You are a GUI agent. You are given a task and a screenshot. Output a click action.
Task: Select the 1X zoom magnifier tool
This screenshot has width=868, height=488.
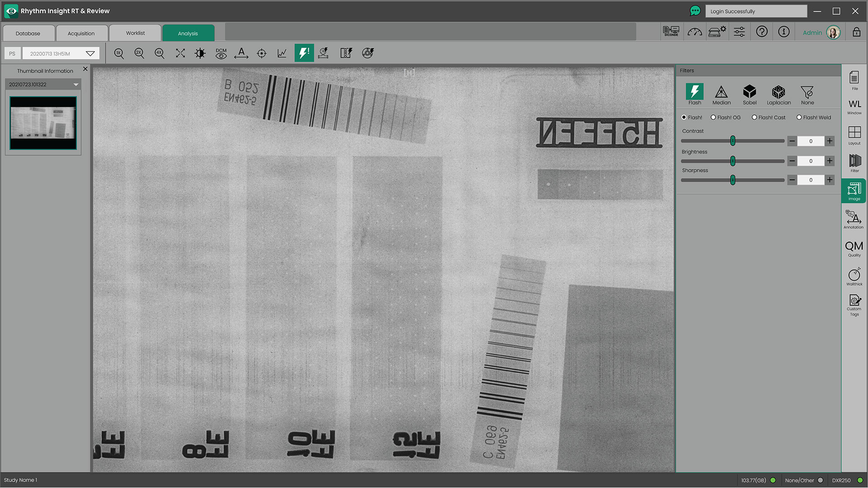click(x=119, y=53)
